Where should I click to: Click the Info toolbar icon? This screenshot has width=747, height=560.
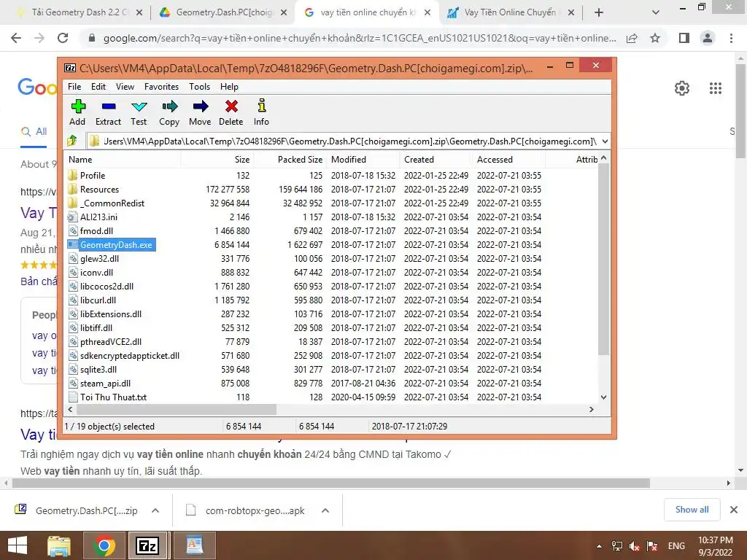click(x=261, y=105)
